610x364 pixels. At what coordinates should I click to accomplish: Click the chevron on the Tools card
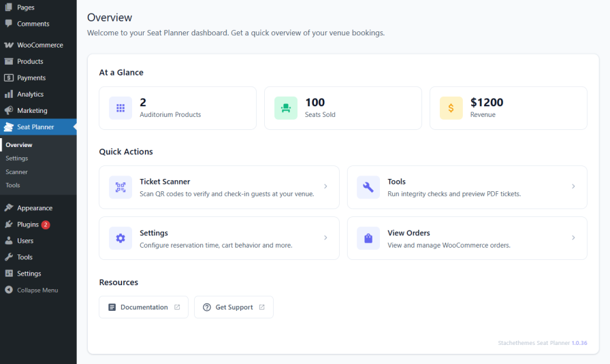point(573,186)
